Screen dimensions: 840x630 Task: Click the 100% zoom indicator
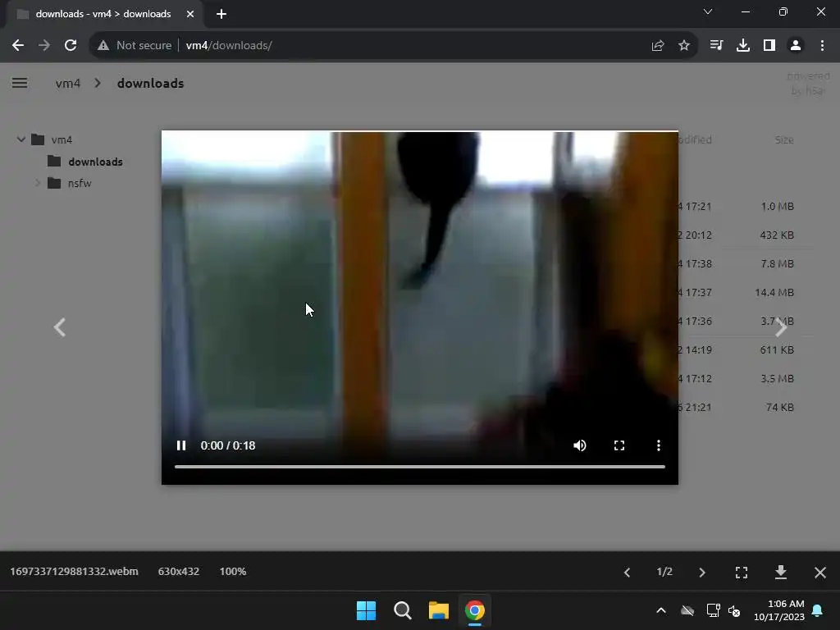tap(232, 572)
